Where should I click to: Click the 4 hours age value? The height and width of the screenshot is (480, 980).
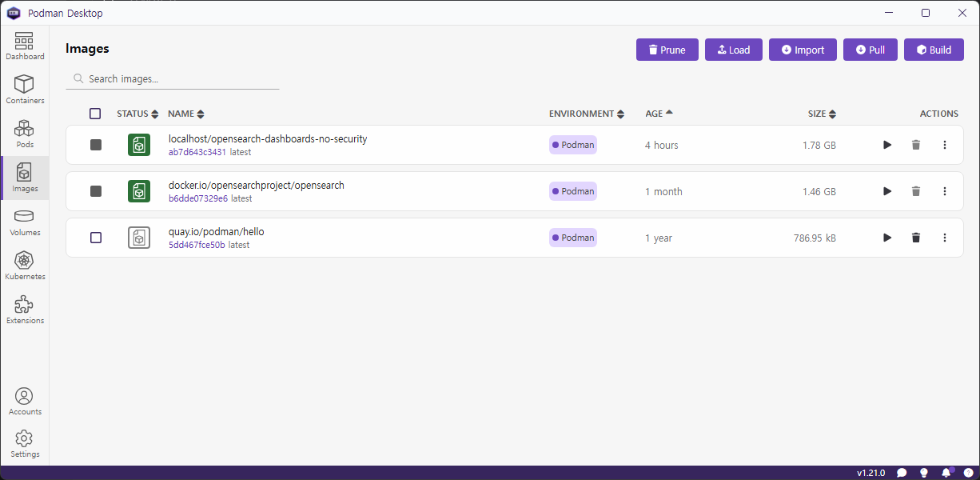pyautogui.click(x=662, y=145)
